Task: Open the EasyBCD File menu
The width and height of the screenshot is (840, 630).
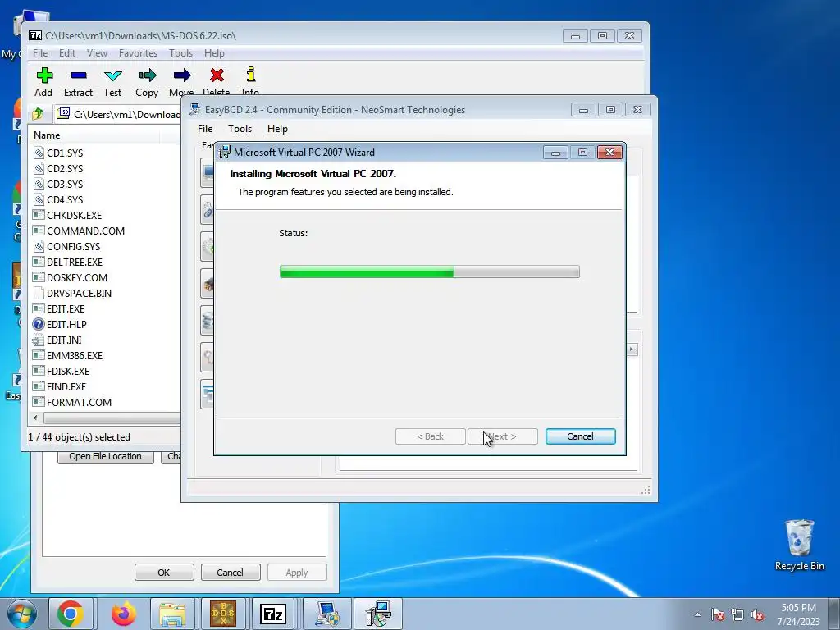Action: [205, 129]
